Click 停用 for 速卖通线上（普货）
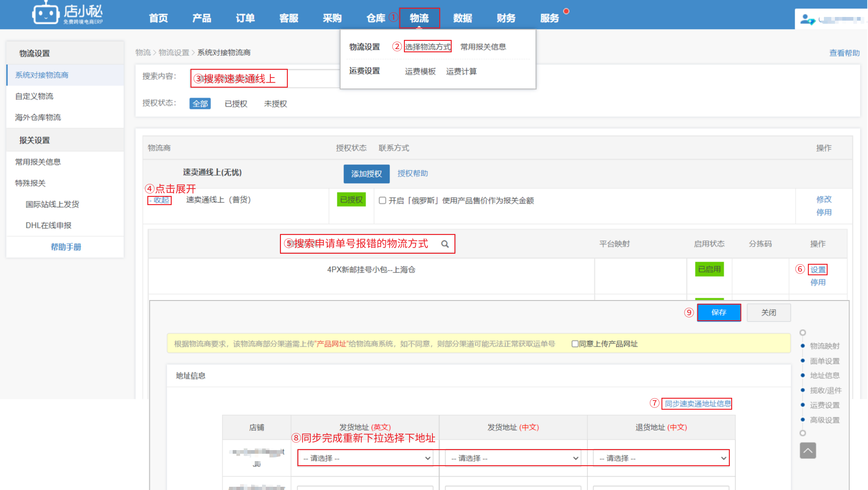 pos(824,212)
